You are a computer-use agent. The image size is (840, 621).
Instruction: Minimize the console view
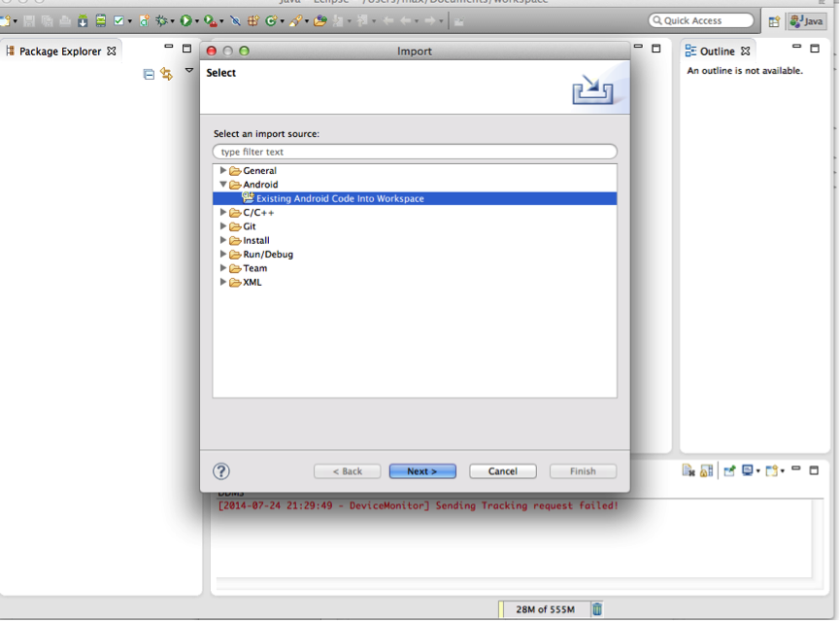[796, 468]
